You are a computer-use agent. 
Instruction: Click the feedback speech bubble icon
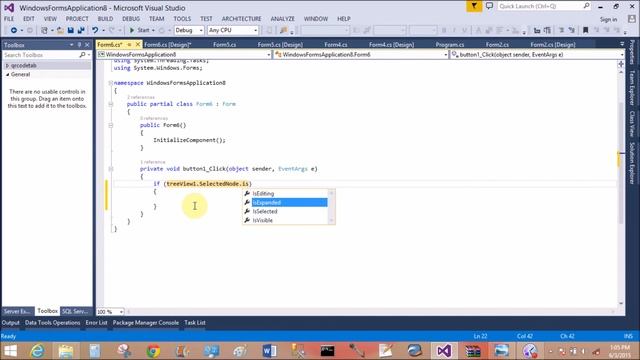(x=489, y=6)
